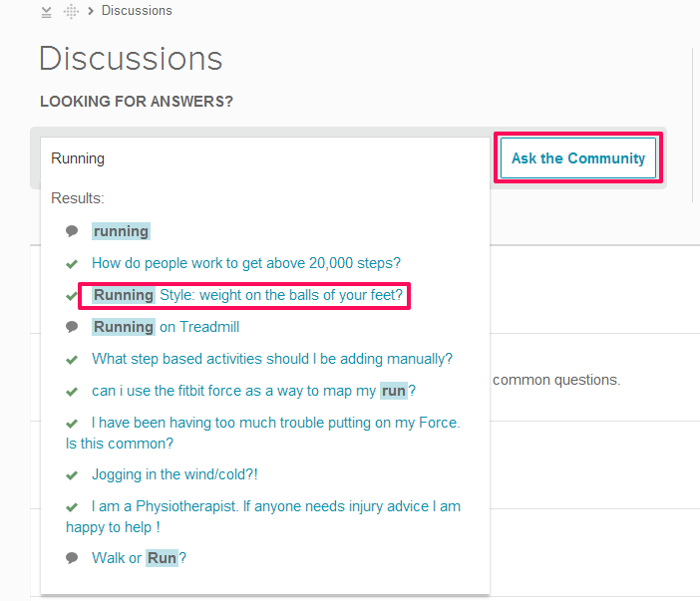This screenshot has width=700, height=601.
Task: Select the 'Running on Treadmill' result
Action: [x=166, y=327]
